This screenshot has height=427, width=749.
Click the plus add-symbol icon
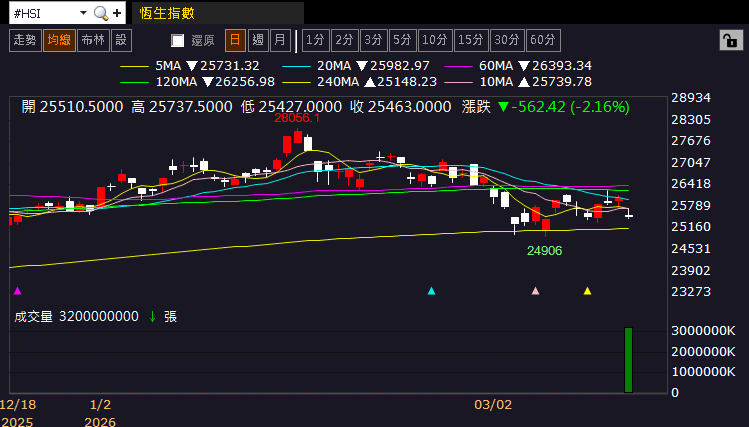click(117, 13)
